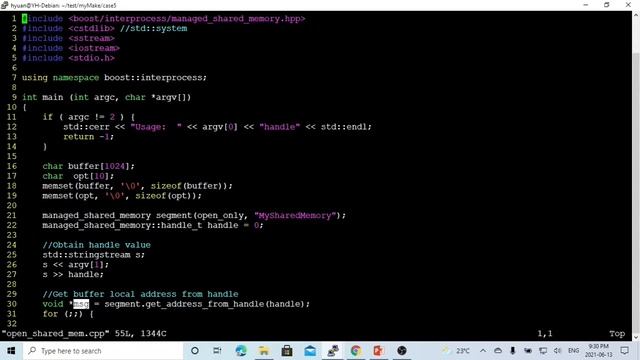
Task: Show hidden system tray icons
Action: click(483, 351)
